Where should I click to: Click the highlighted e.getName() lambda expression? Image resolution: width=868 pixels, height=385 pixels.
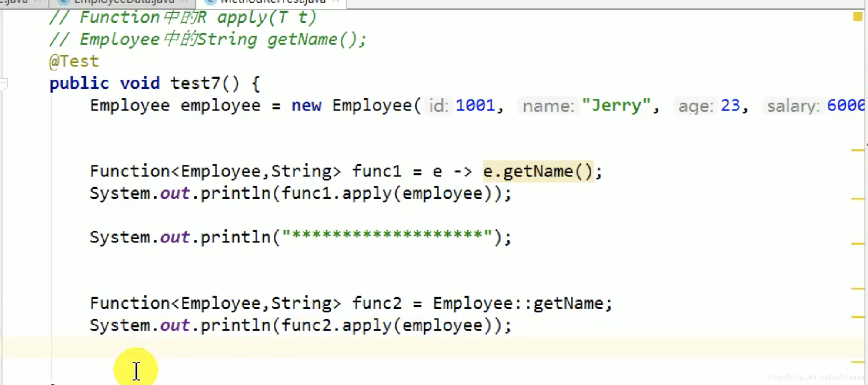click(x=538, y=171)
